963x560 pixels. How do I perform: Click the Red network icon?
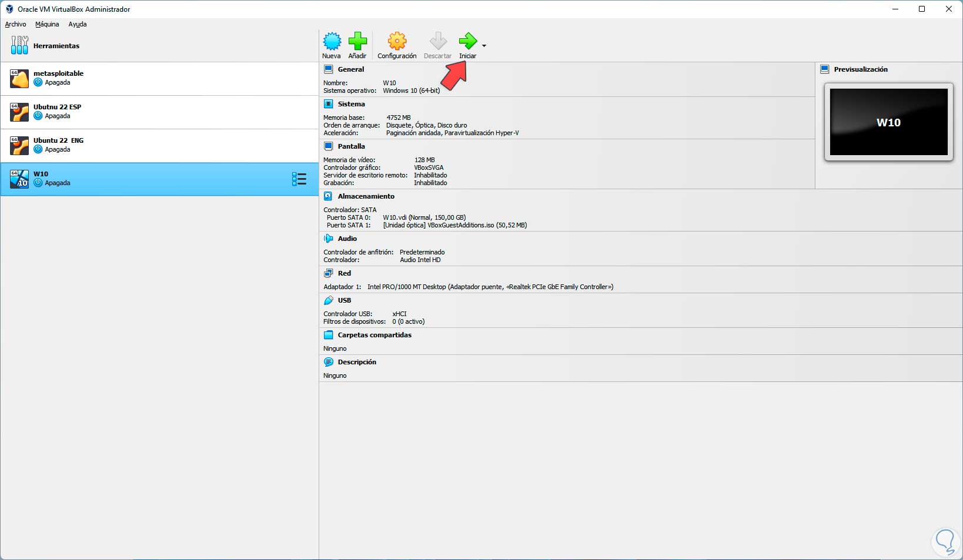coord(329,273)
